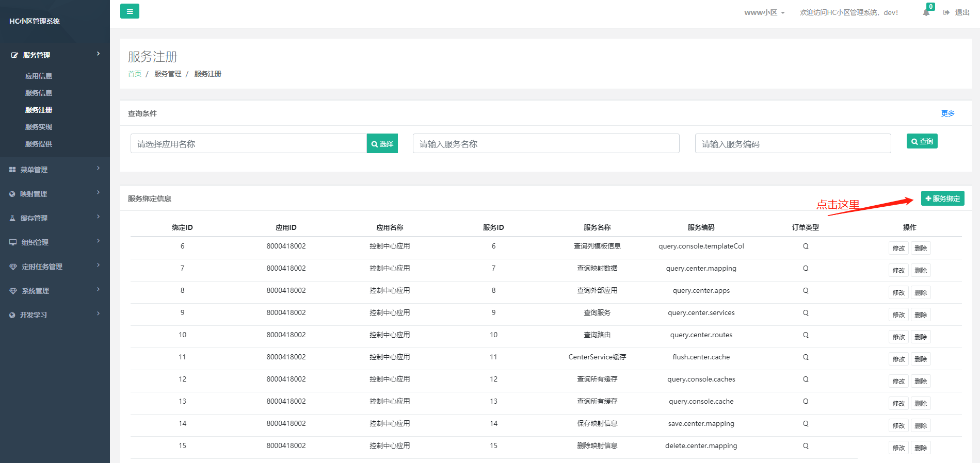Collapse the 服务管理 menu chevron
Screen dimensions: 980x463
(x=98, y=54)
